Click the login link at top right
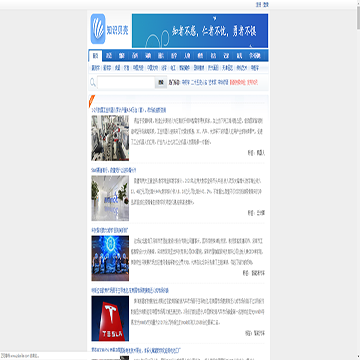This screenshot has height=360, width=360. pos(258,5)
